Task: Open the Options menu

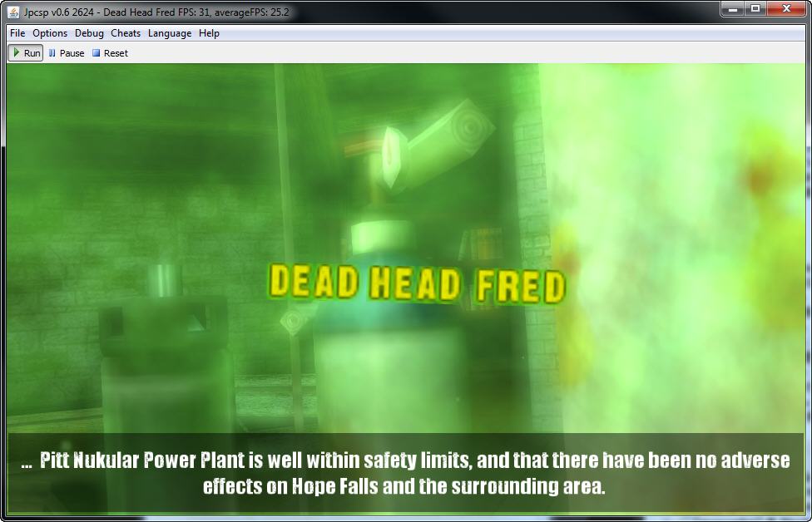Action: [x=50, y=33]
